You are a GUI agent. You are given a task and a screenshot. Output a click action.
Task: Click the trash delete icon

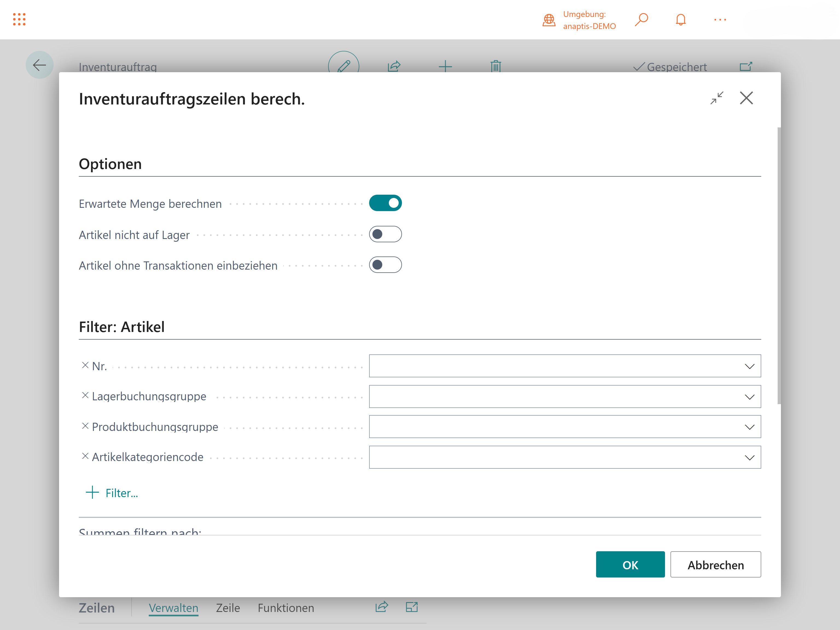(x=495, y=66)
